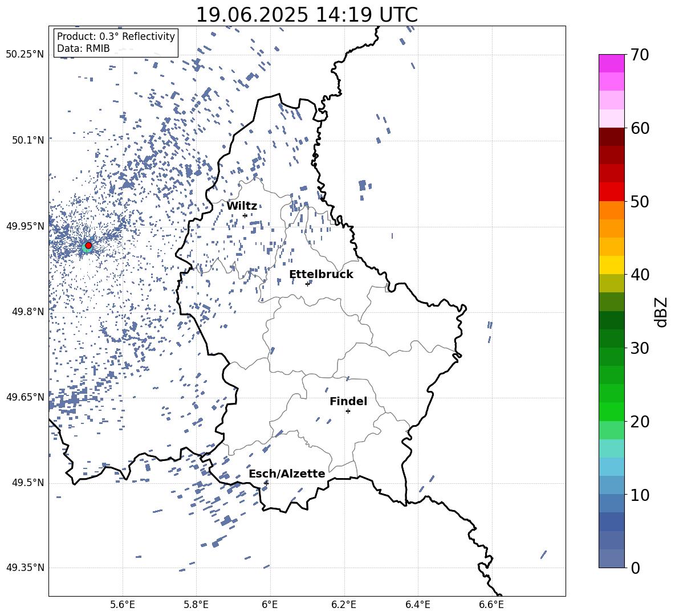675x616 pixels.
Task: Click the bright red colorbar segment at 50
Action: click(612, 192)
